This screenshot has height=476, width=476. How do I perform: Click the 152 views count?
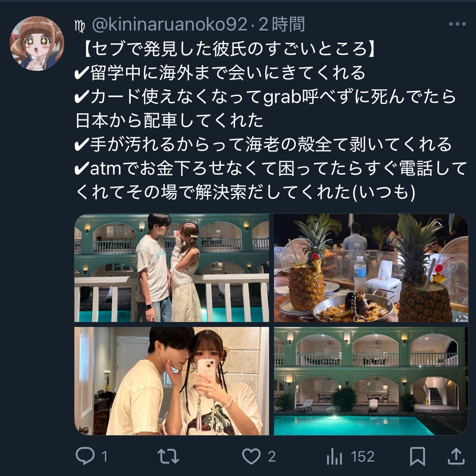coord(362,457)
